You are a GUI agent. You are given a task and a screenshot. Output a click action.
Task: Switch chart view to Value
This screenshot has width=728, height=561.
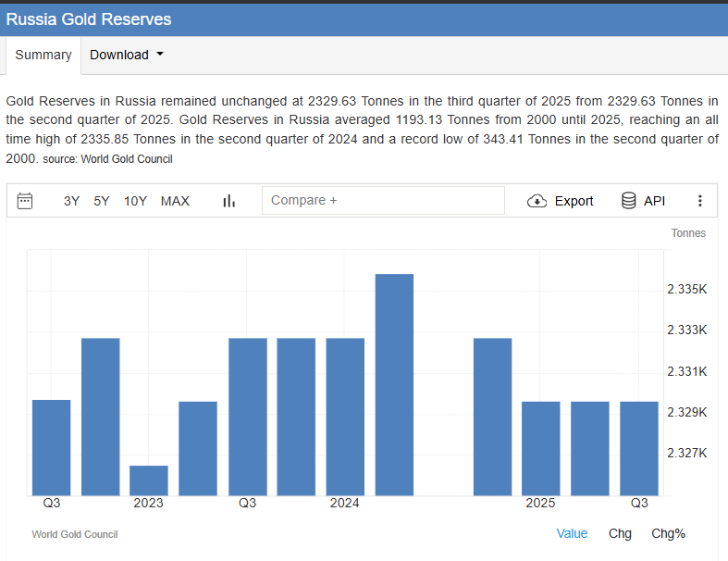[x=572, y=533]
